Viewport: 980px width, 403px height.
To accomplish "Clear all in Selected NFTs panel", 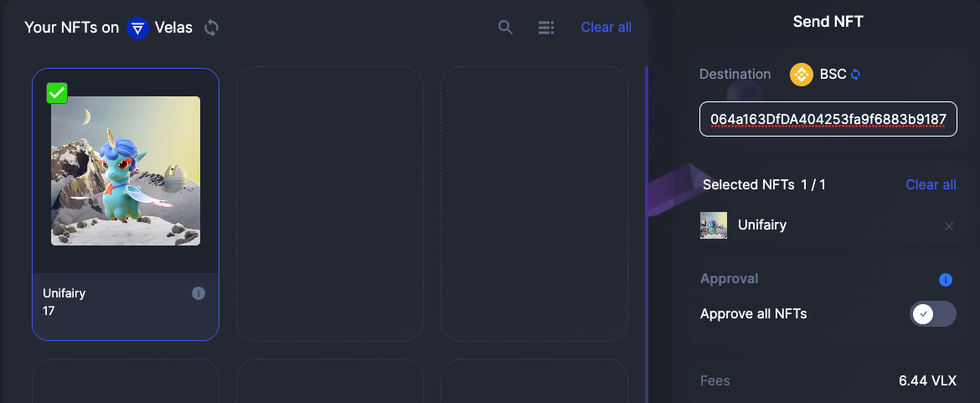I will [x=931, y=185].
